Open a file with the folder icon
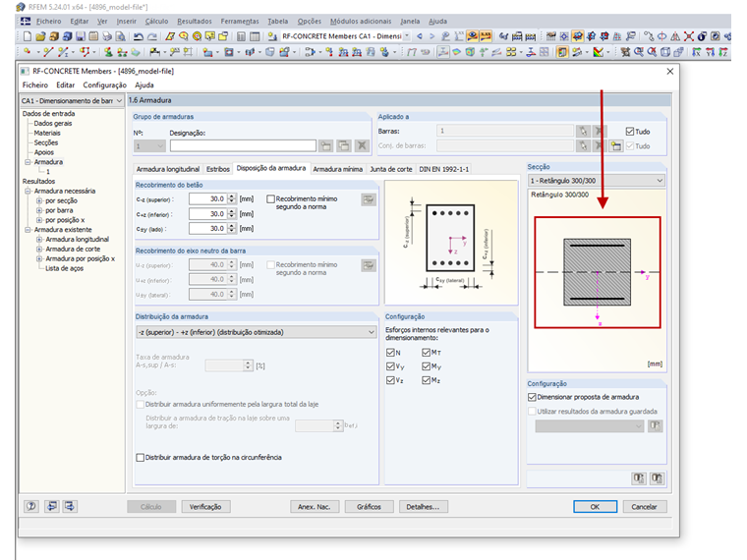 [x=40, y=36]
